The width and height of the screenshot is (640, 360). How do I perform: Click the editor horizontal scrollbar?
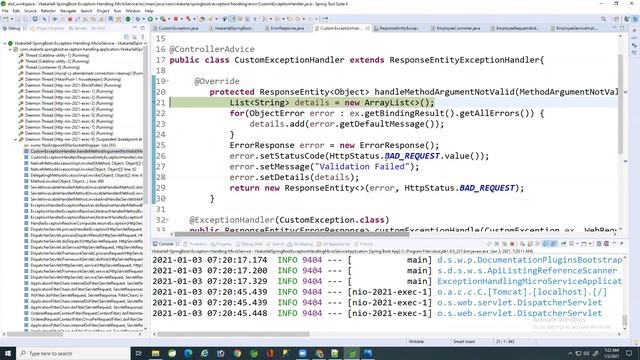(291, 234)
